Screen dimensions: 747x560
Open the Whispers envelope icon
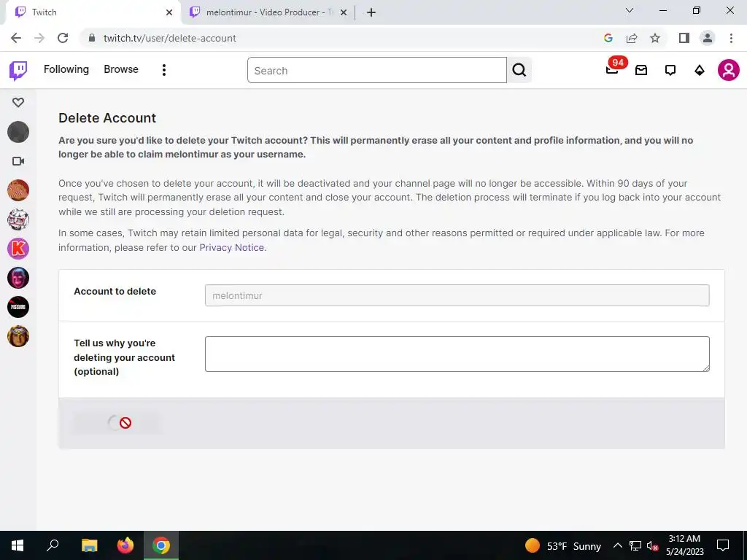pos(641,71)
